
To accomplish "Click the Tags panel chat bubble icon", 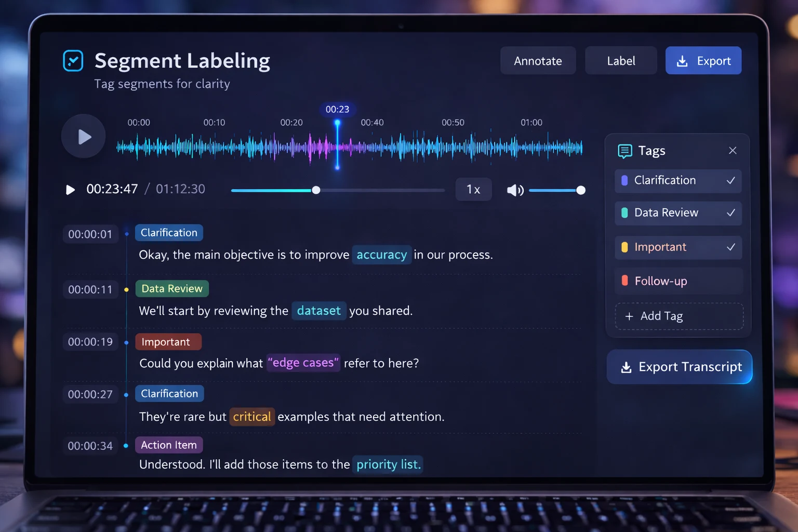I will coord(624,151).
